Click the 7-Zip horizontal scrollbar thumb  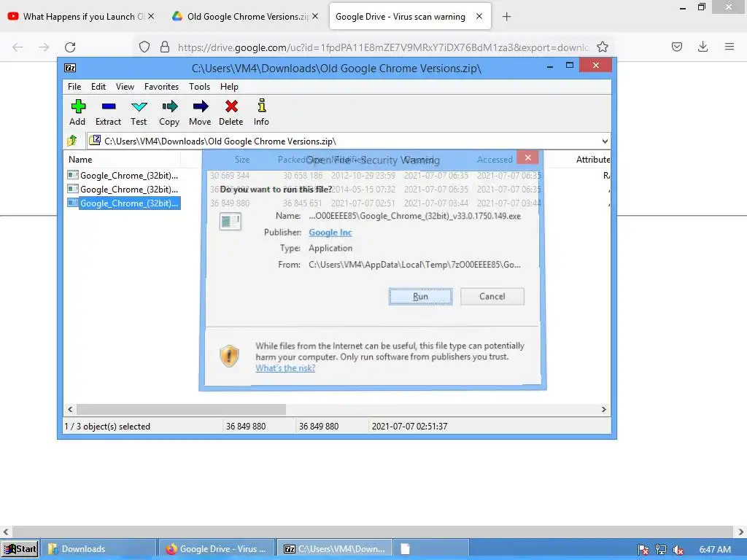click(x=182, y=409)
